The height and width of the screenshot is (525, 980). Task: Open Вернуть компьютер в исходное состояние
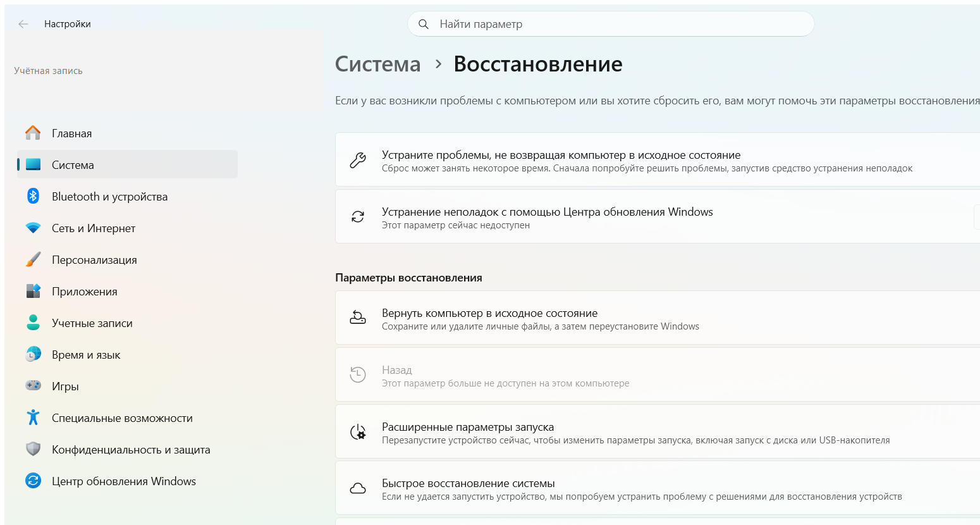coord(658,318)
